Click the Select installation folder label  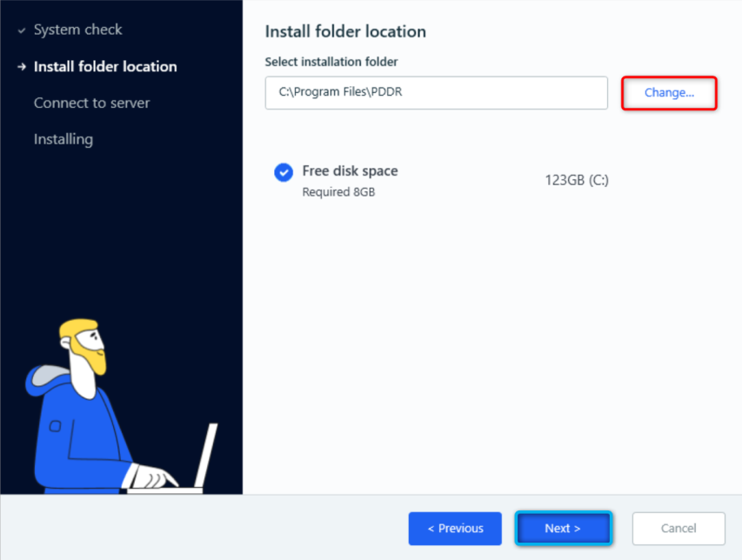[x=331, y=62]
